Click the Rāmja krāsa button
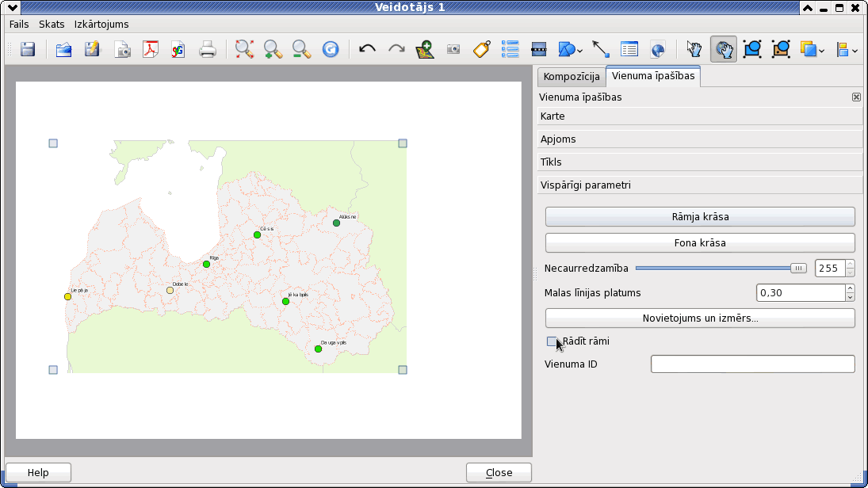868x488 pixels. [700, 217]
